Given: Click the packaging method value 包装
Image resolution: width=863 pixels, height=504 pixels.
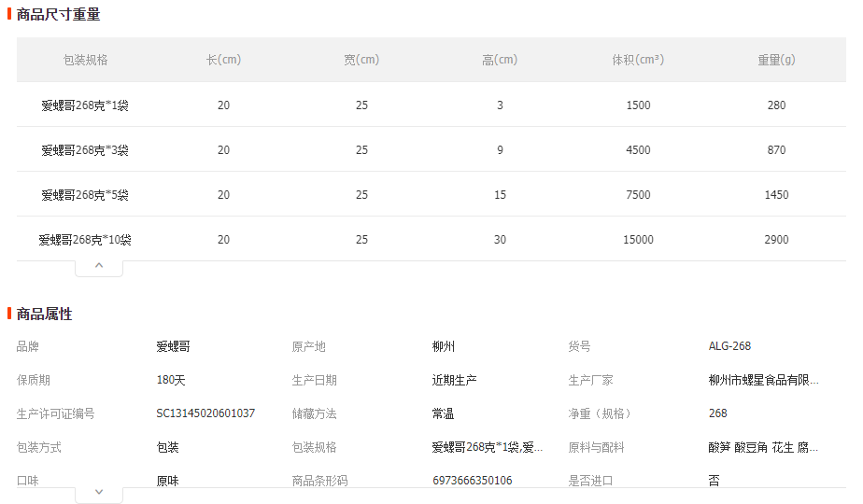Looking at the screenshot, I should [168, 447].
